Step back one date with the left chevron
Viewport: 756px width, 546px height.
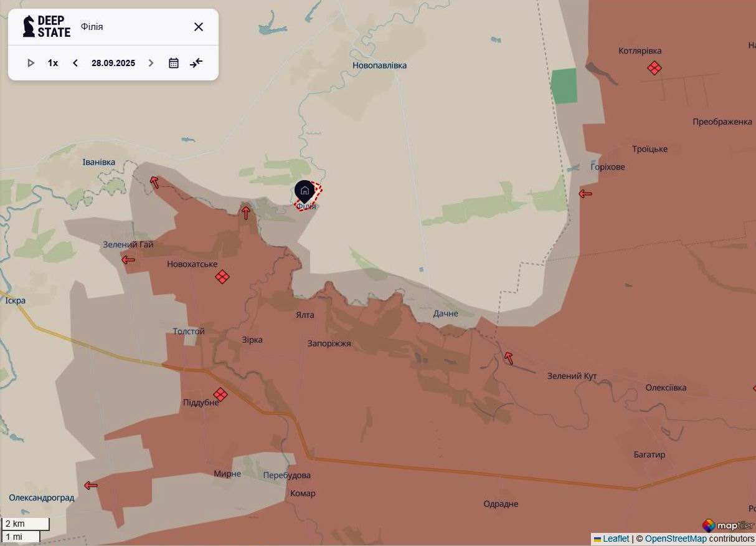[x=75, y=62]
